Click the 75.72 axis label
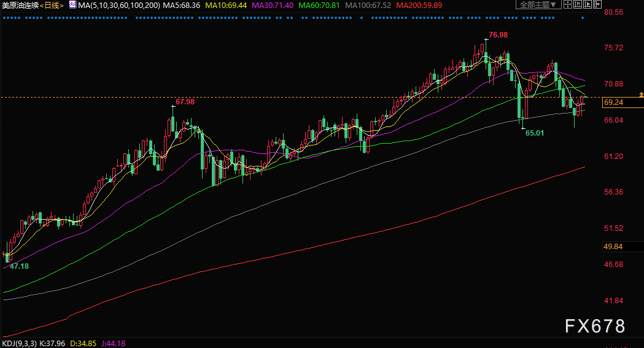This screenshot has width=644, height=348. click(x=613, y=48)
